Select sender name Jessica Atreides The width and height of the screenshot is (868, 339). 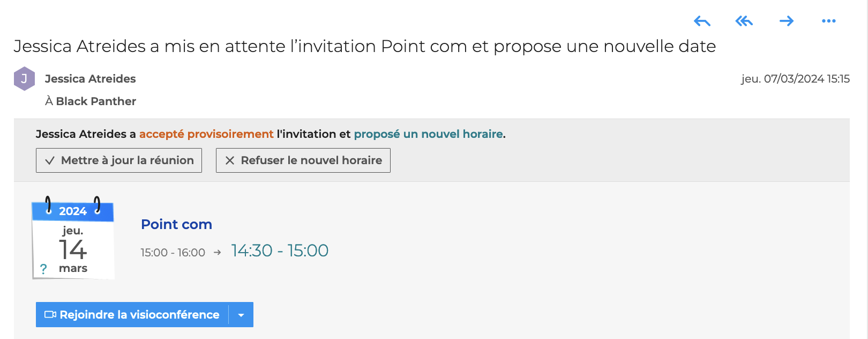[90, 79]
